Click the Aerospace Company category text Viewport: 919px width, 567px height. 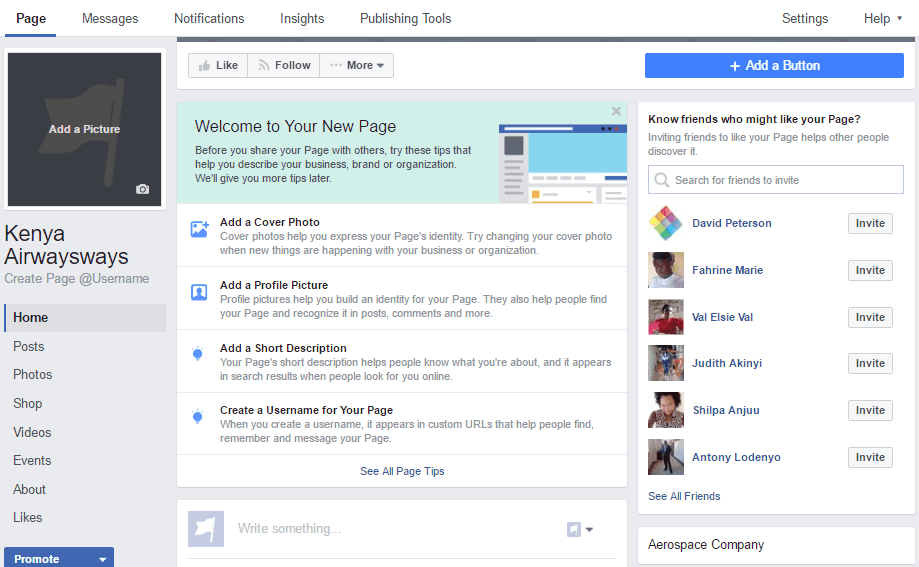click(x=706, y=545)
